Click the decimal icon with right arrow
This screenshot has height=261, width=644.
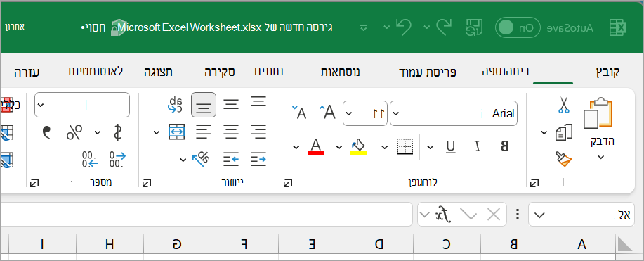coord(117,159)
